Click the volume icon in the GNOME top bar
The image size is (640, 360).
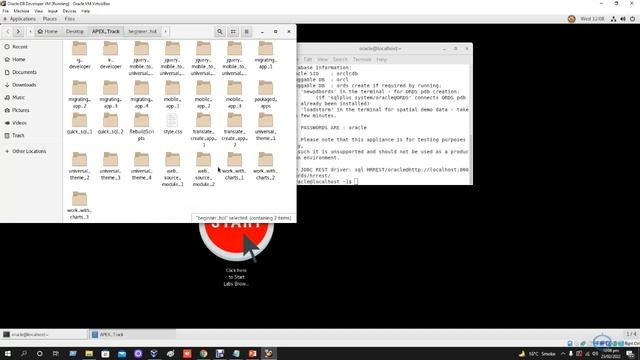(x=623, y=19)
